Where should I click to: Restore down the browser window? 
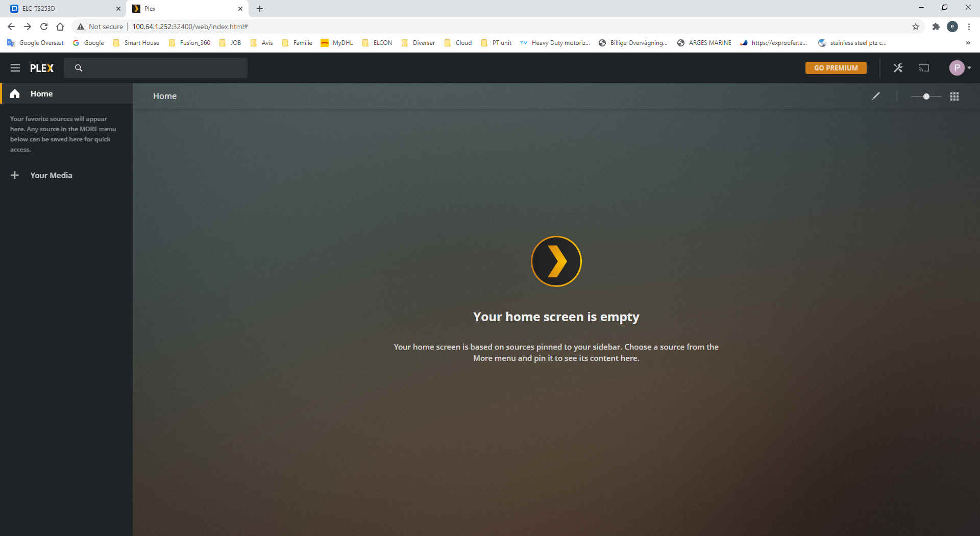click(945, 8)
